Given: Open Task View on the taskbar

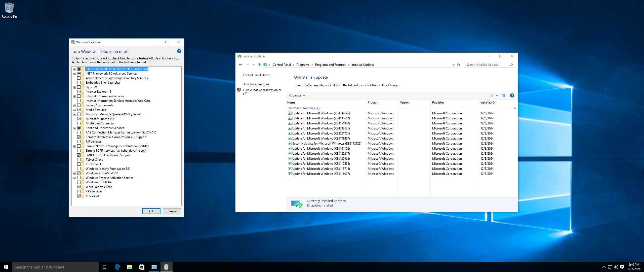Looking at the screenshot, I should [105, 267].
